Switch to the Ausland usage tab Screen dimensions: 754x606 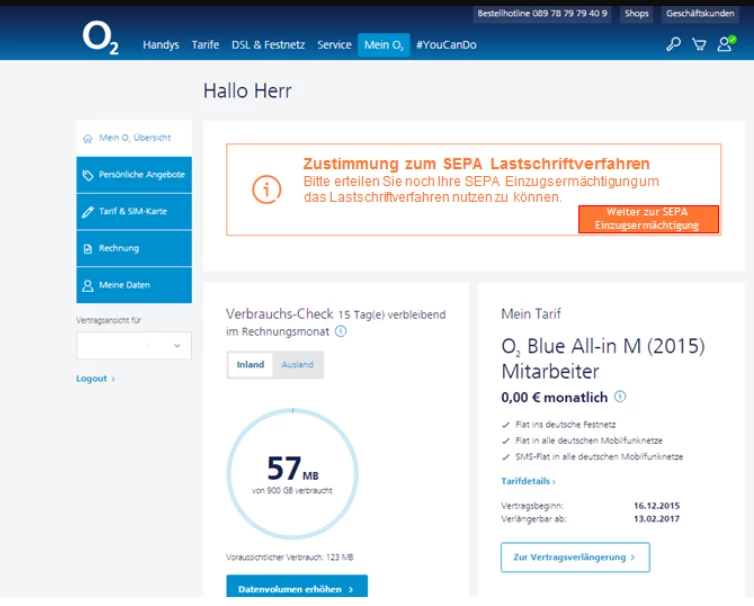pos(297,365)
